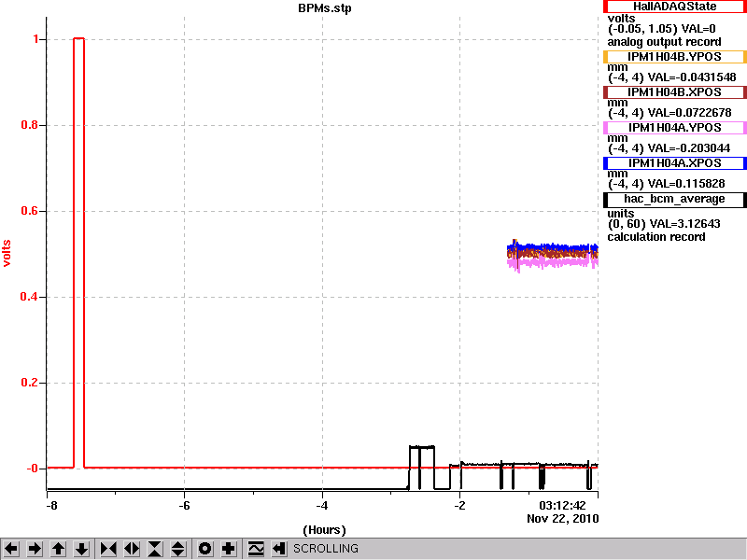Click the VAL=0.0722678 legend value
The width and height of the screenshot is (747, 560).
coord(689,113)
